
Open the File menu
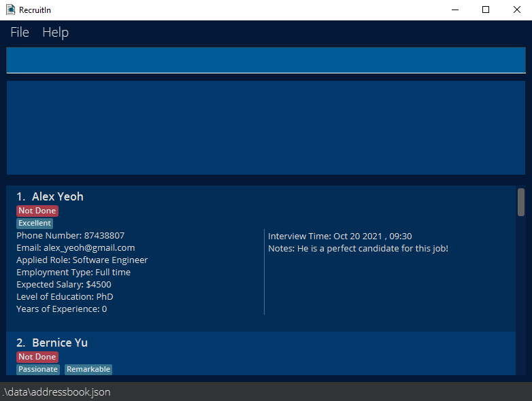[20, 32]
